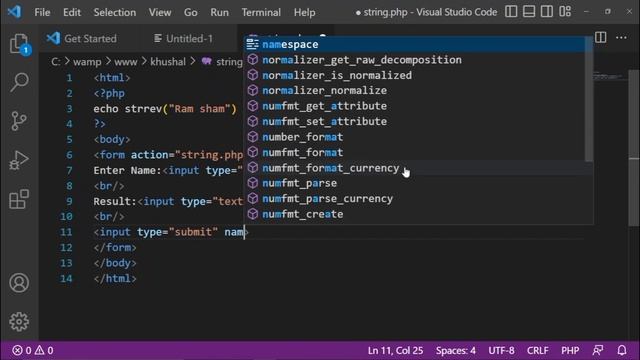Open the Selection menu
Screen dimensions: 640x360
pyautogui.click(x=115, y=12)
